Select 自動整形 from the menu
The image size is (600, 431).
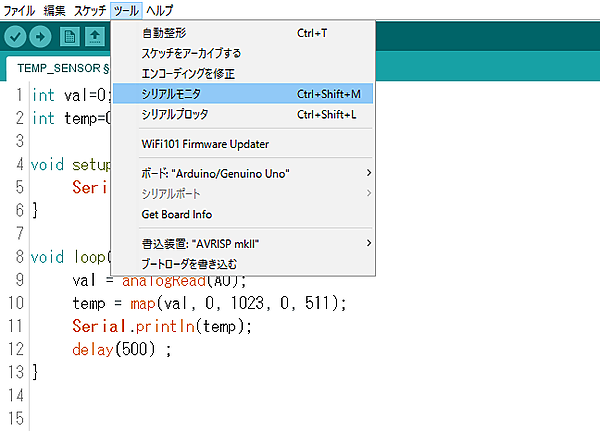[x=164, y=33]
